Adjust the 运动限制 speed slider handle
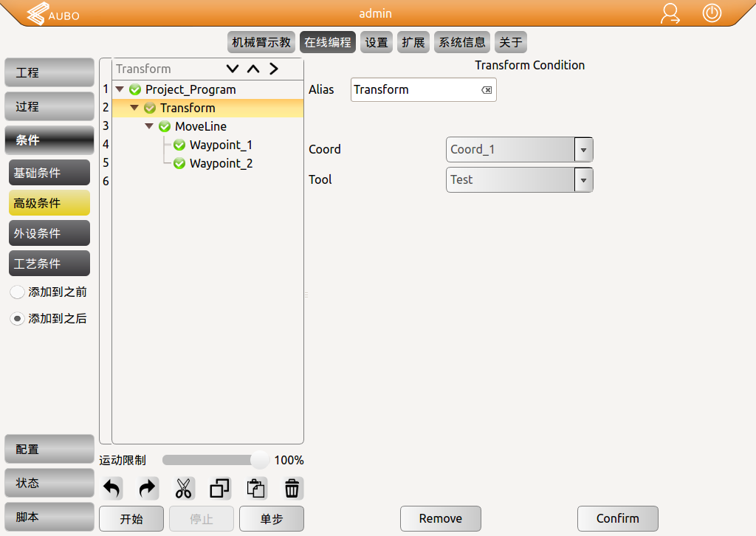Screen dimensions: 756x536 pyautogui.click(x=259, y=460)
